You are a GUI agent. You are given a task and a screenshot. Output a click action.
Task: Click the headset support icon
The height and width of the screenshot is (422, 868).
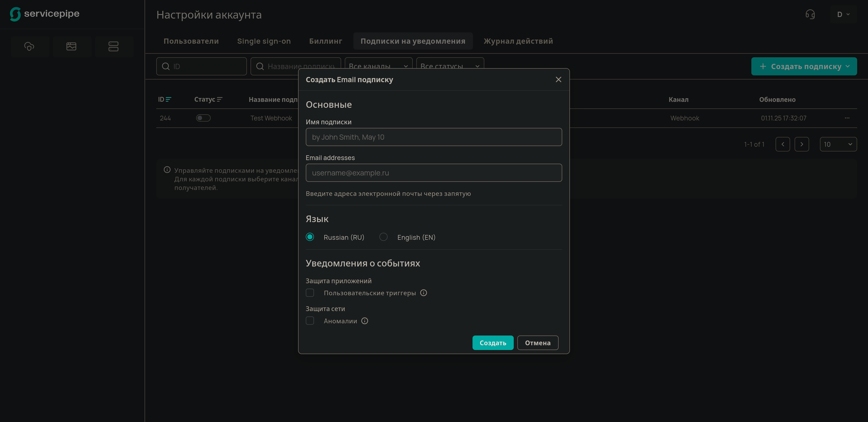coord(810,14)
